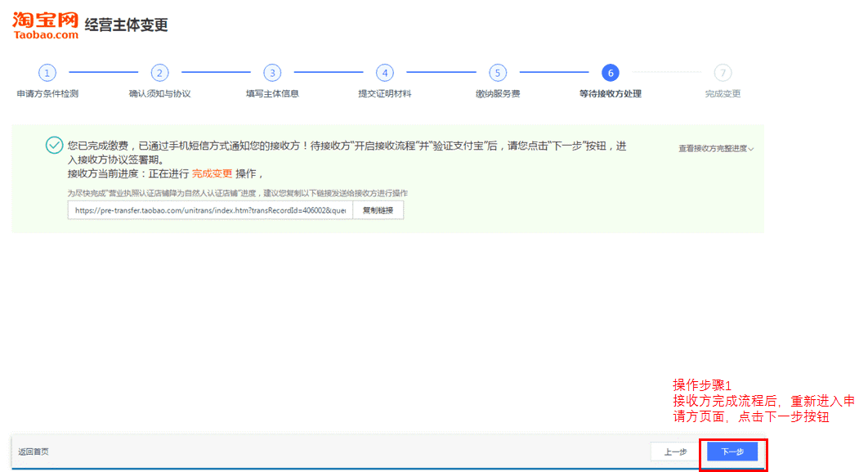Viewport: 868px width, 472px height.
Task: Expand 查看接收方完整进度 details
Action: (x=715, y=149)
